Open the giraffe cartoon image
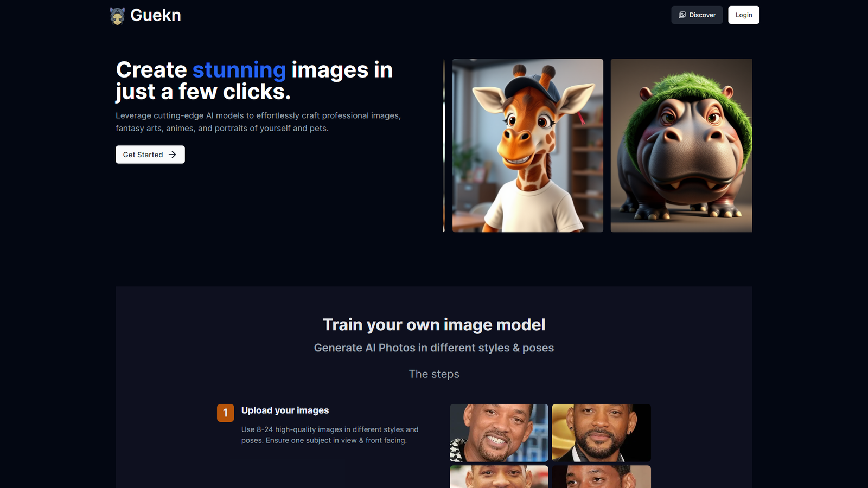This screenshot has width=868, height=488. 528,145
